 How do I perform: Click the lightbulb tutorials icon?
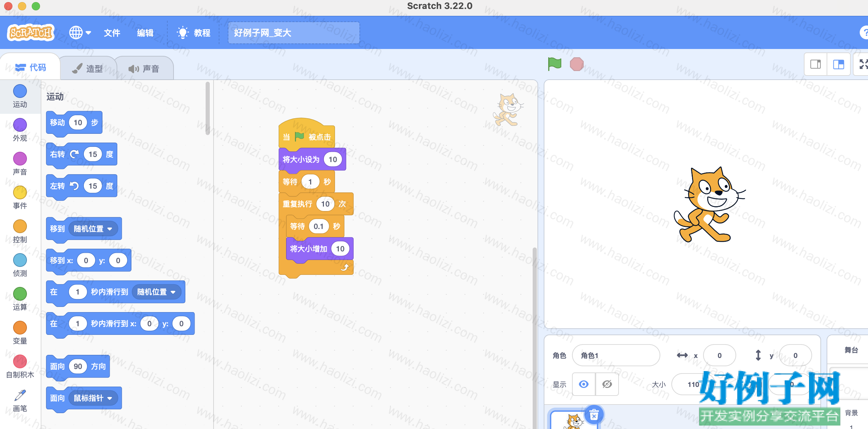click(x=183, y=33)
